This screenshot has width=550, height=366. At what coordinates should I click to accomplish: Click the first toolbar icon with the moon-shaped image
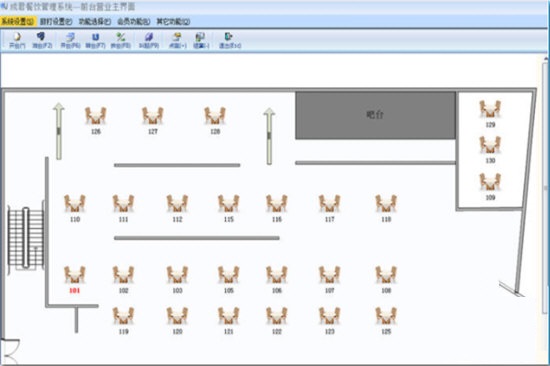[17, 40]
